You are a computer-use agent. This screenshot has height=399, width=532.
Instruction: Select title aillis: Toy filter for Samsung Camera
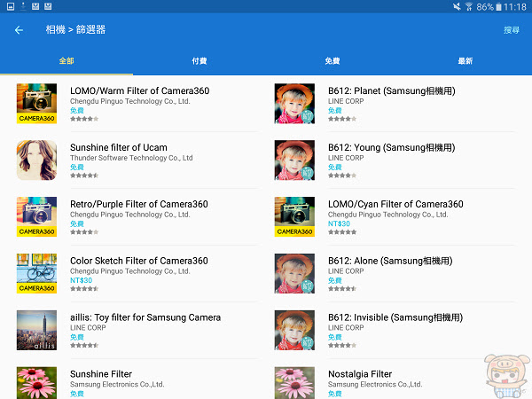[x=145, y=317]
